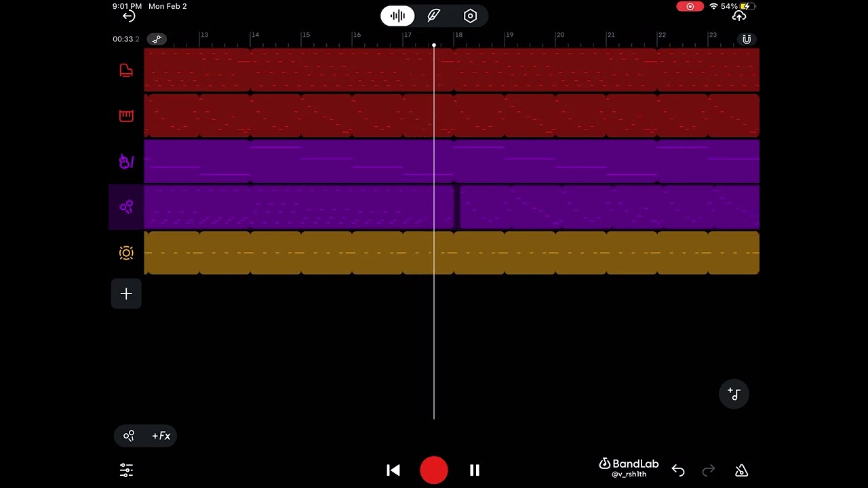Screen dimensions: 868x488
Task: Select the red keyboard track icon
Action: tap(126, 116)
